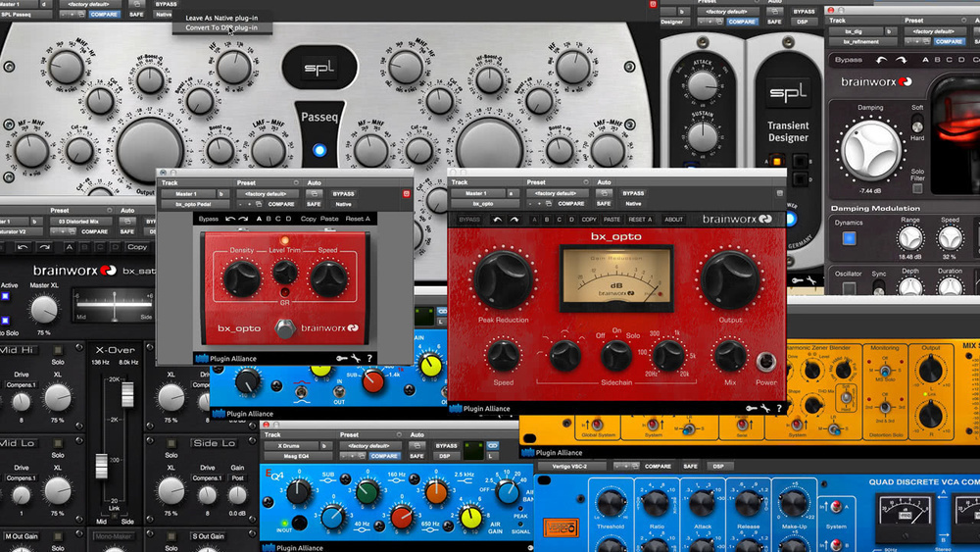The width and height of the screenshot is (980, 552).
Task: Toggle the Power switch on bx_opto compressor
Action: [x=765, y=362]
